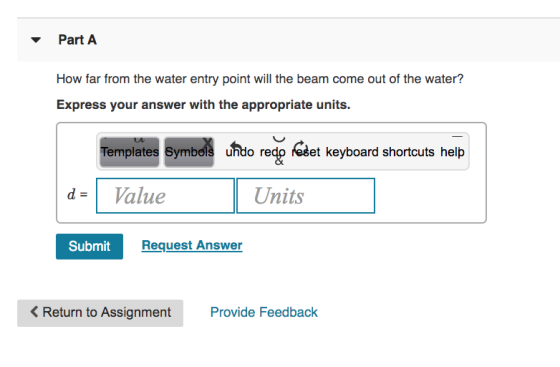Open the Symbols toolbar button

coord(189,152)
